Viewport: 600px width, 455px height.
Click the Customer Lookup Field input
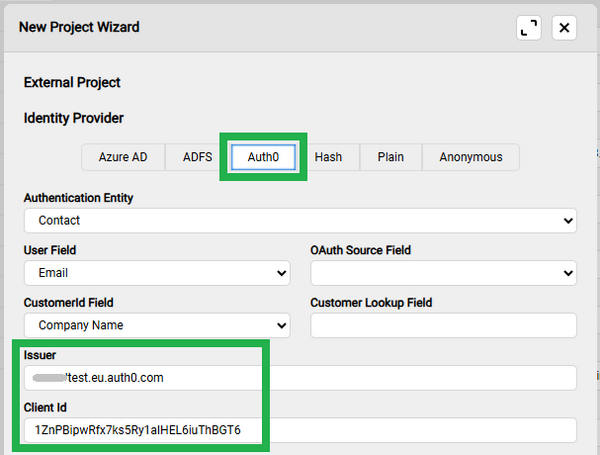(x=443, y=325)
